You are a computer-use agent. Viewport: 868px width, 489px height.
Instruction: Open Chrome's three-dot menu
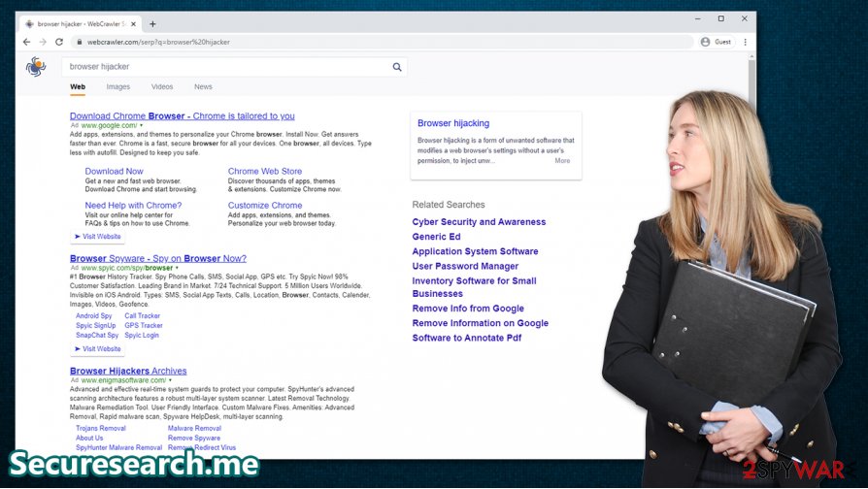click(745, 42)
